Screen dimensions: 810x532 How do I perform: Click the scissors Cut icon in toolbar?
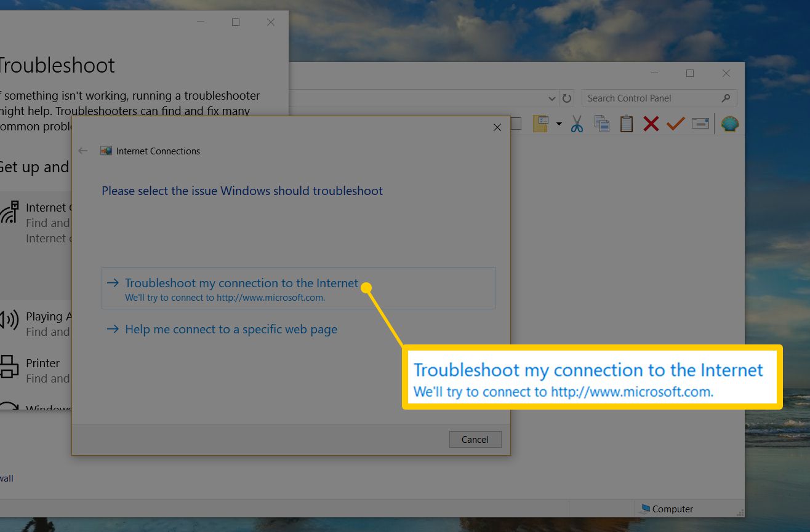pos(577,124)
